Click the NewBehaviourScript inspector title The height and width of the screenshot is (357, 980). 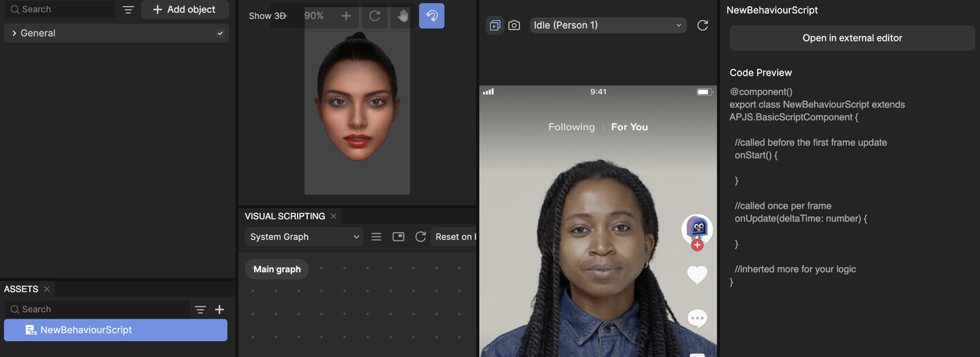tap(772, 10)
